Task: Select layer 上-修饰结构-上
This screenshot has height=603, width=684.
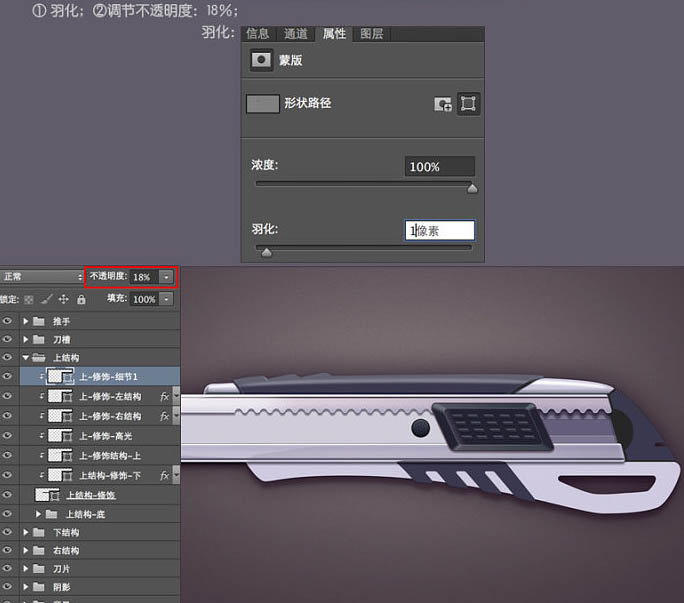Action: click(x=100, y=456)
